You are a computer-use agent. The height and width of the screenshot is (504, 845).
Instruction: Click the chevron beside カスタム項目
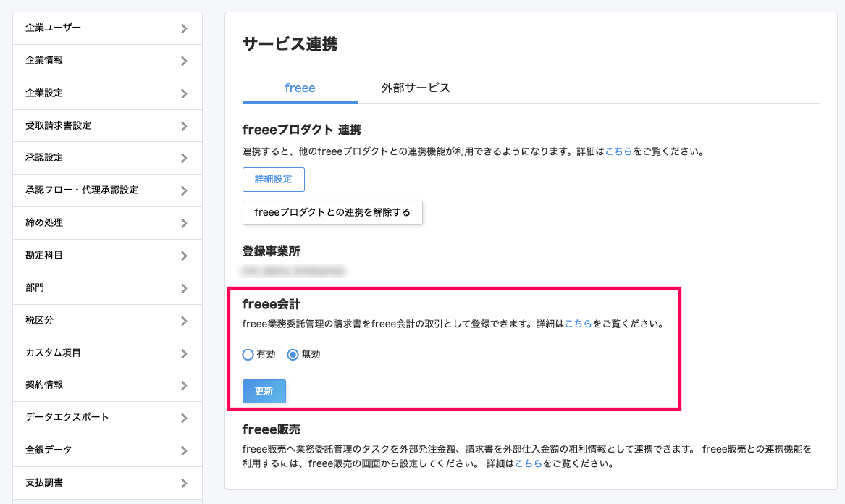coord(185,353)
